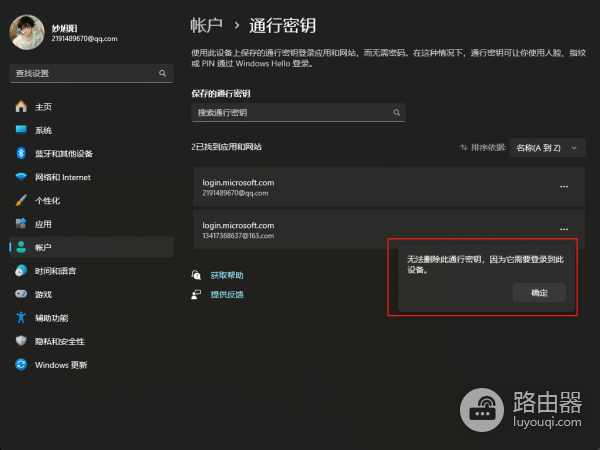Open the 名称(A 到 Z) sort dropdown
The image size is (600, 450).
coord(547,148)
